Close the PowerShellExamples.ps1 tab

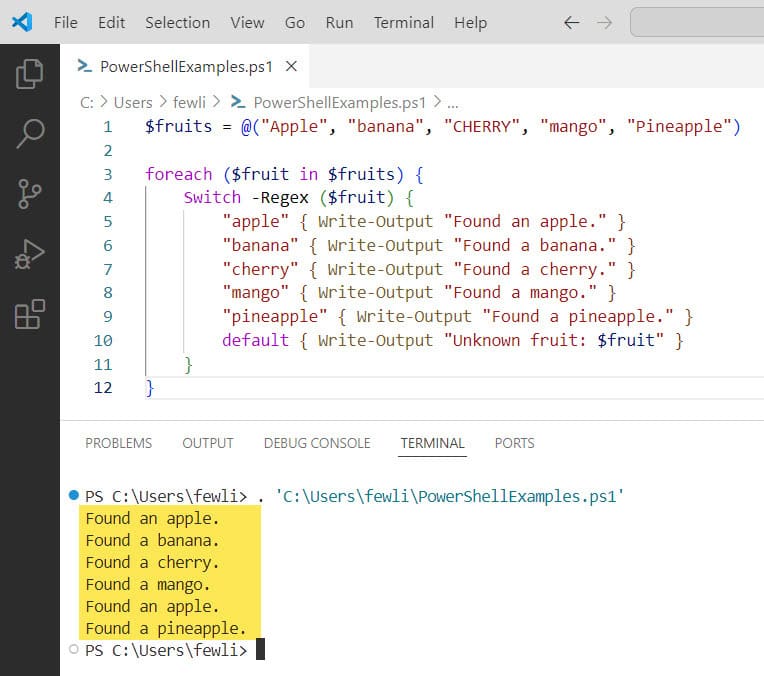tap(291, 66)
